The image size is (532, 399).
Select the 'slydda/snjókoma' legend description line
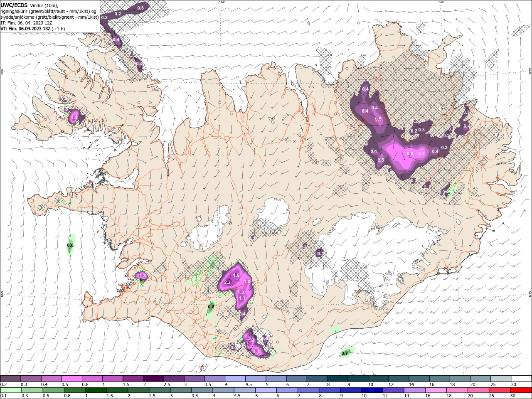50,17
